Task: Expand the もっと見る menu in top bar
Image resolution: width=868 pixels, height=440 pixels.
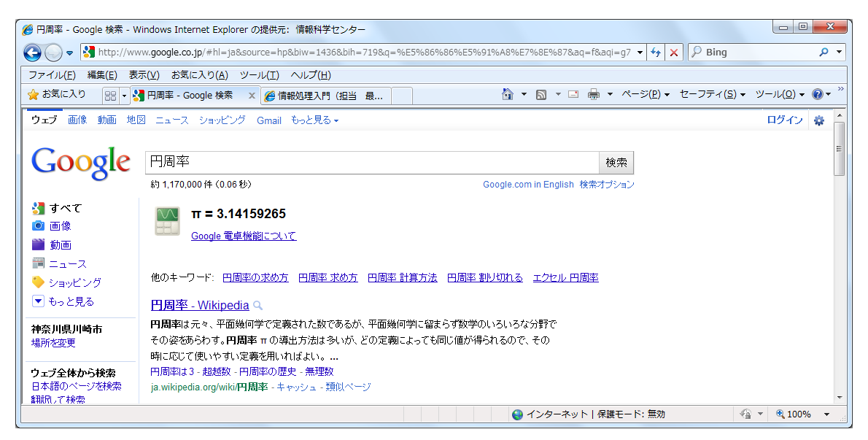Action: pos(314,120)
